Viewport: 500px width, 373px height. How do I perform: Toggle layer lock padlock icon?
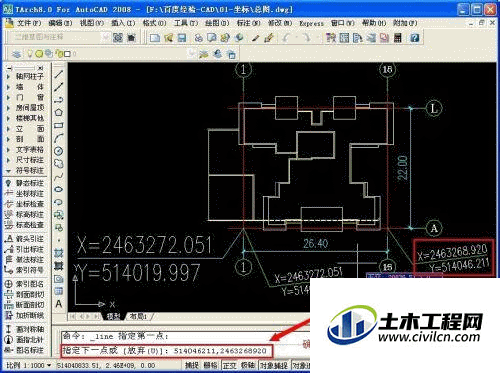59,53
